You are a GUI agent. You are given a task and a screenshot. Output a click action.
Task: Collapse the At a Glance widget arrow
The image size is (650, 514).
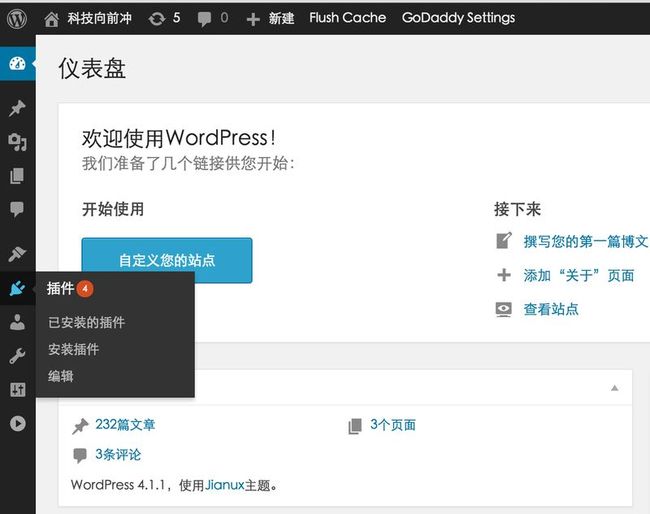coord(615,388)
